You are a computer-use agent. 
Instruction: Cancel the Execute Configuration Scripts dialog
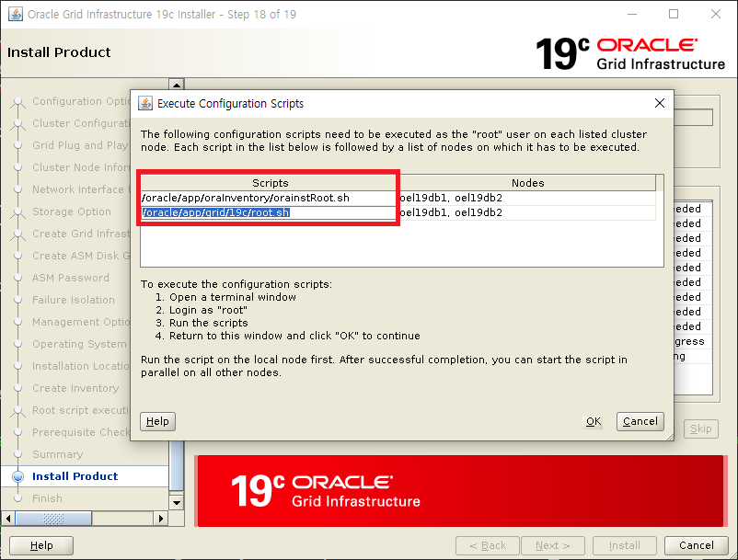point(640,421)
